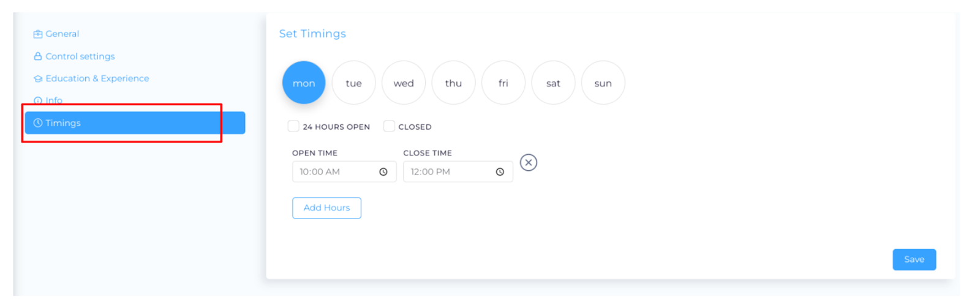Choose the sat day circle
This screenshot has width=980, height=303.
tap(553, 83)
